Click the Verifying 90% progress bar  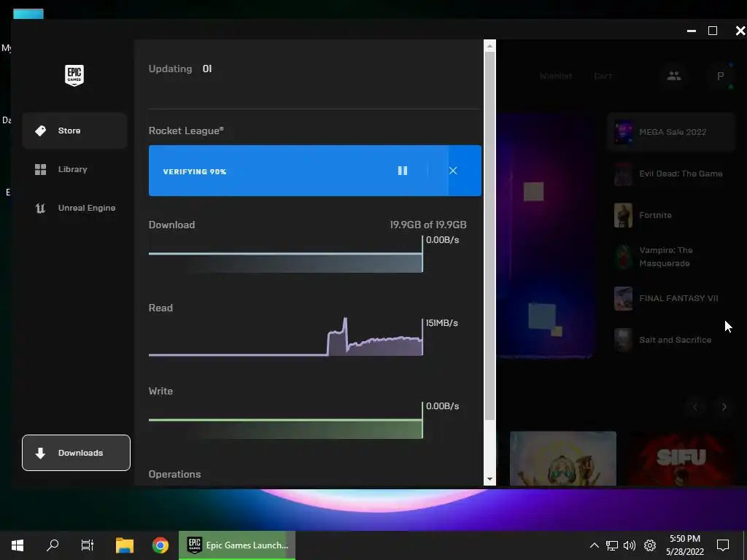pos(315,171)
